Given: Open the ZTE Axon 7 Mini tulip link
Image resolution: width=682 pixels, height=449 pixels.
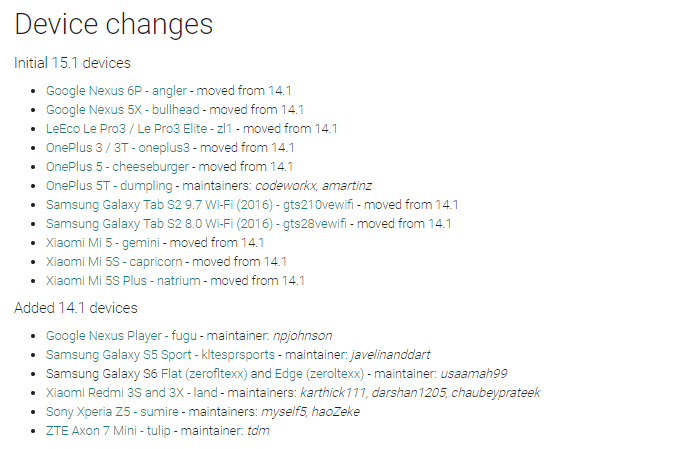Looking at the screenshot, I should [x=108, y=431].
